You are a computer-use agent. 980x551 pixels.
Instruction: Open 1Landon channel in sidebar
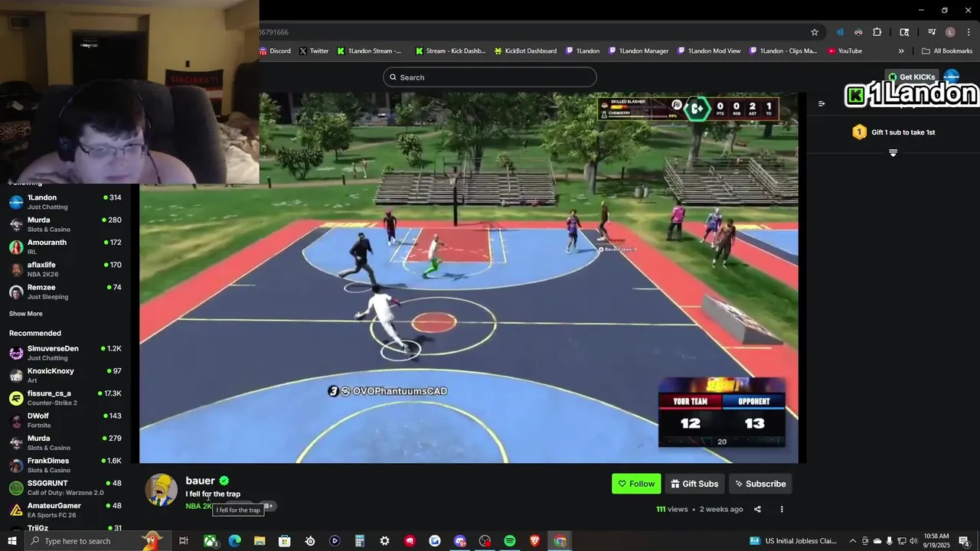coord(65,202)
